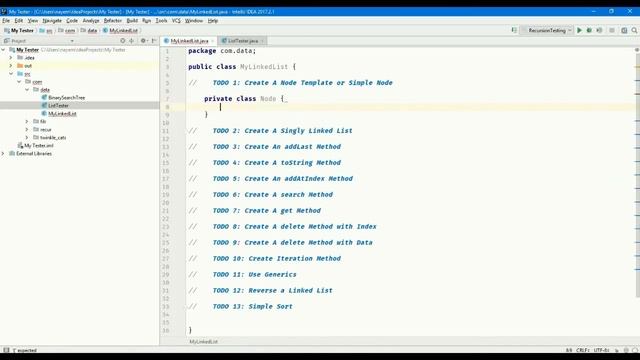640x360 pixels.
Task: Open the Analyze menu
Action: [x=91, y=20]
